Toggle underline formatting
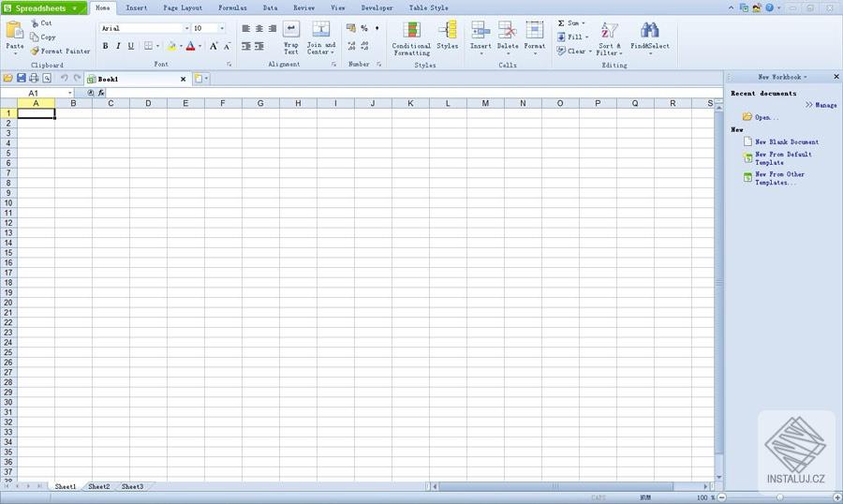The image size is (843, 504). coord(130,46)
